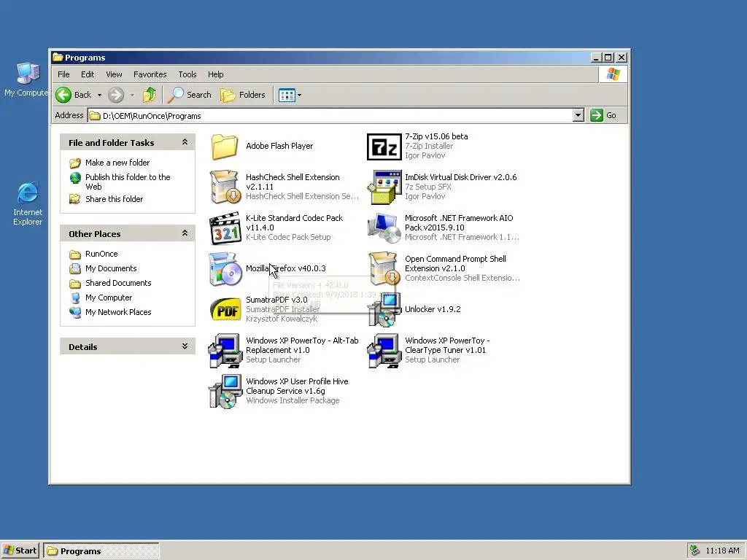
Task: Open the Adobe Flash Player folder icon
Action: (225, 146)
